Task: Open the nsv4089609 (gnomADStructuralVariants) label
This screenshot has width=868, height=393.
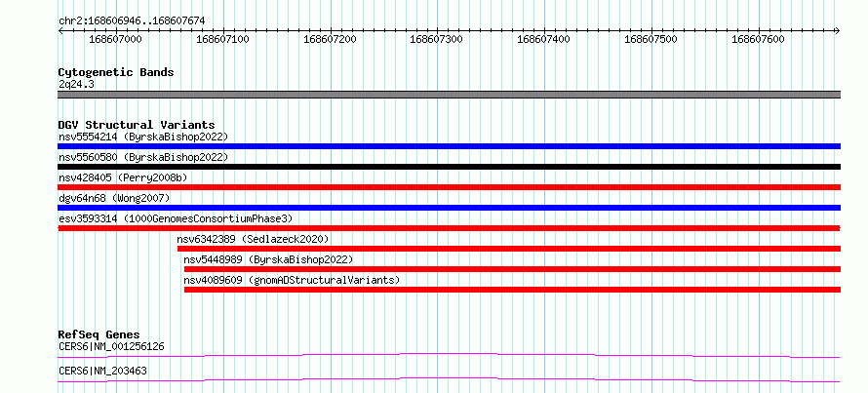Action: click(x=292, y=280)
